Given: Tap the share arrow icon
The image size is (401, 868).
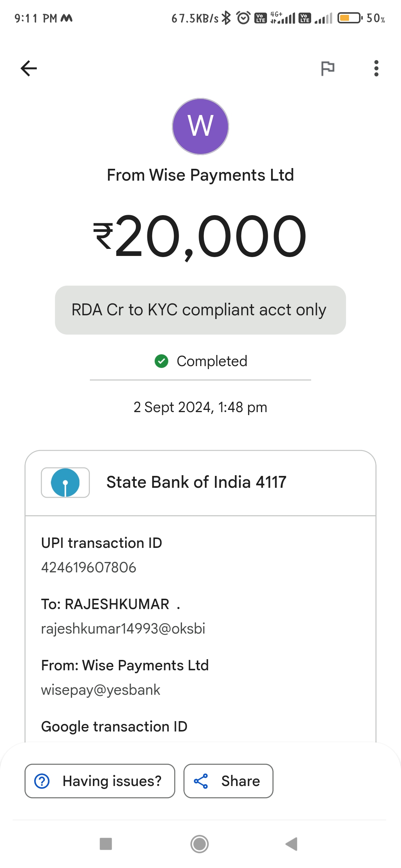Looking at the screenshot, I should tap(201, 781).
